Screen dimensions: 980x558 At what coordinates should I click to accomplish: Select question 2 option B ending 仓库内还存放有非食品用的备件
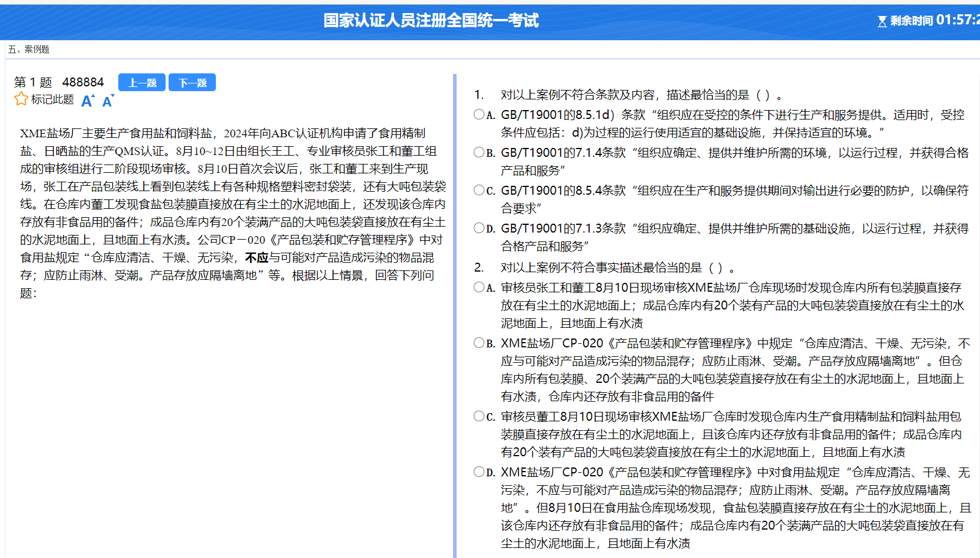pos(479,343)
